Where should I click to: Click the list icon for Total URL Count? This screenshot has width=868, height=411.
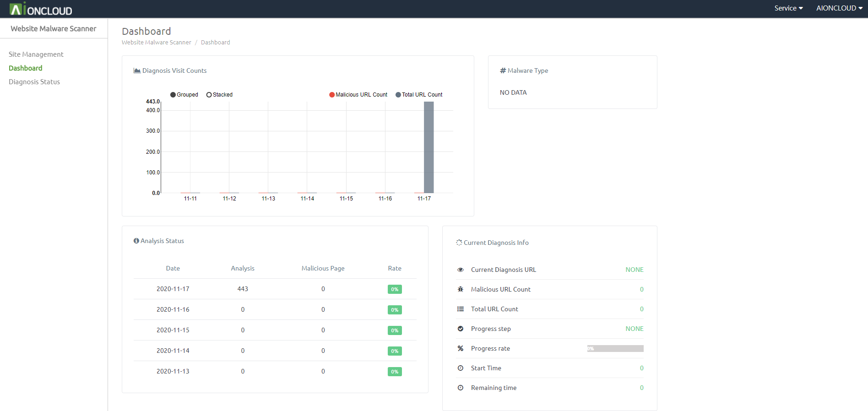click(x=461, y=309)
